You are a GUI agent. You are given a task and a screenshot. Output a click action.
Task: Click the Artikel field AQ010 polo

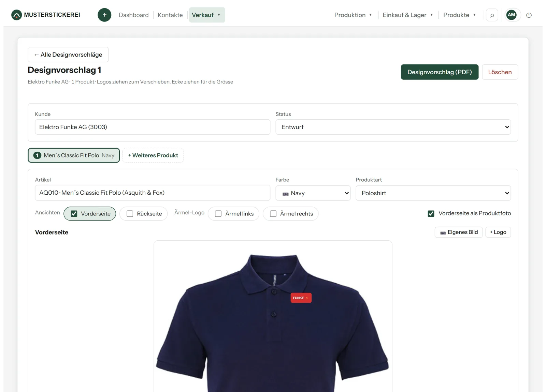[153, 193]
